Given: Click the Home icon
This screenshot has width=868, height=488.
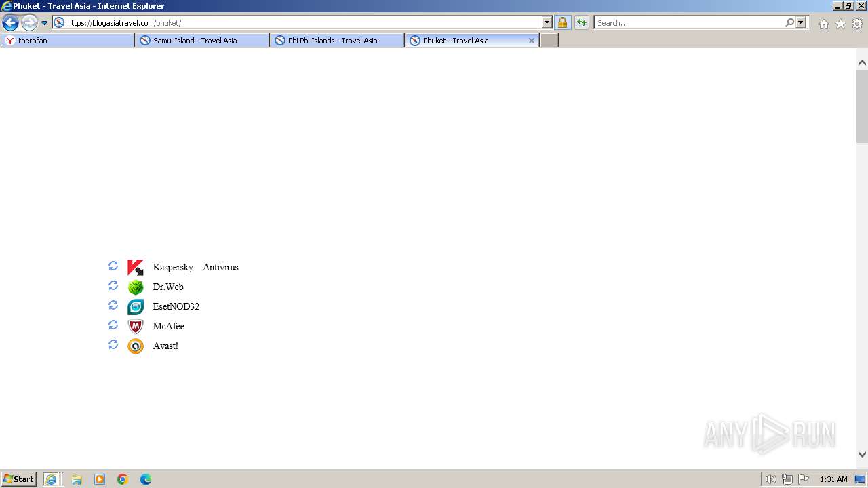Looking at the screenshot, I should click(x=823, y=24).
